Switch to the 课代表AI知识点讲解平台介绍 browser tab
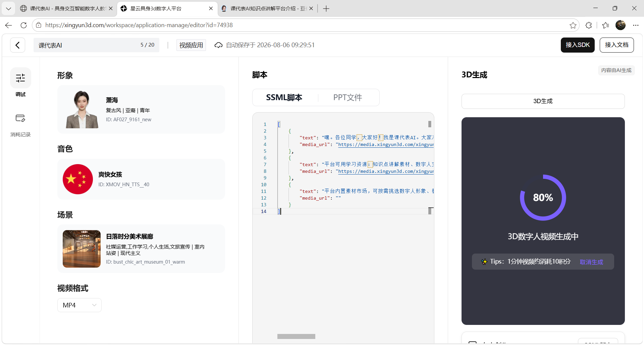The height and width of the screenshot is (345, 644). tap(268, 8)
